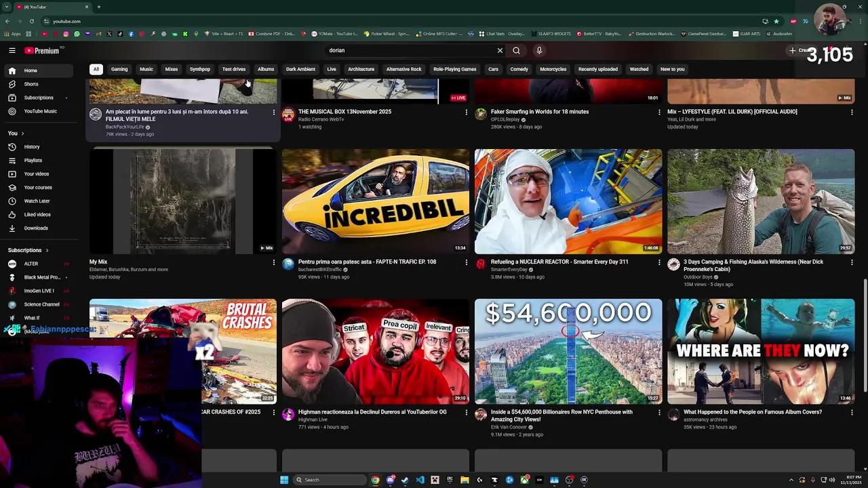The image size is (868, 488).
Task: Open the What If subscription channel
Action: [x=39, y=318]
